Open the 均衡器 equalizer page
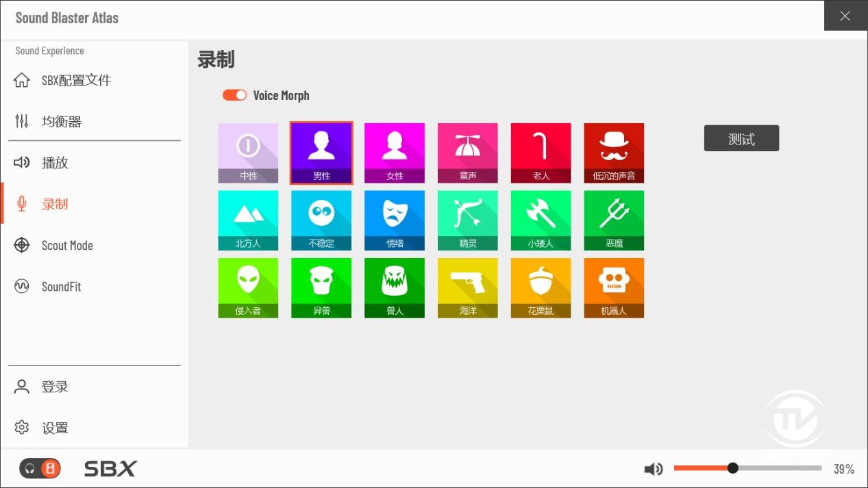This screenshot has width=868, height=488. coord(95,121)
